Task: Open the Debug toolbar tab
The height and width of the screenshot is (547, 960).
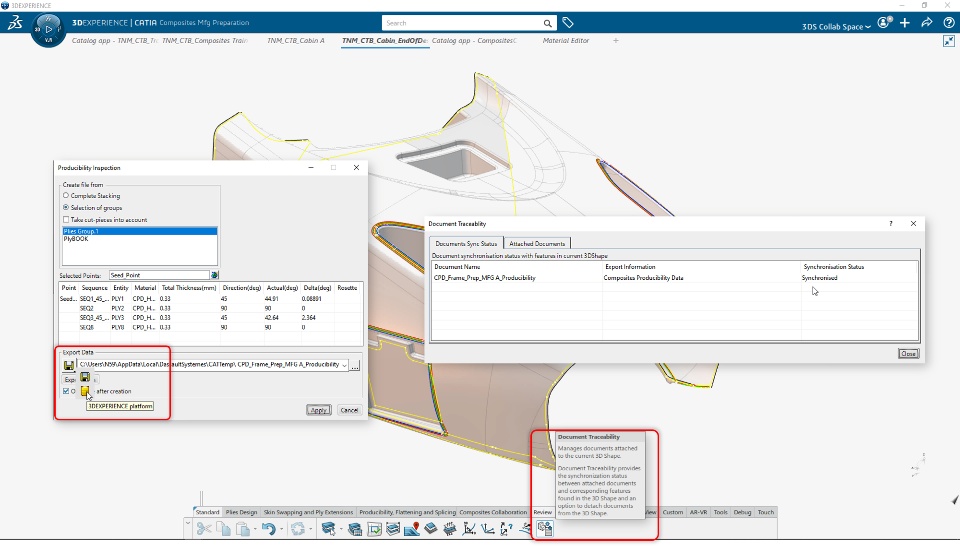Action: [742, 512]
